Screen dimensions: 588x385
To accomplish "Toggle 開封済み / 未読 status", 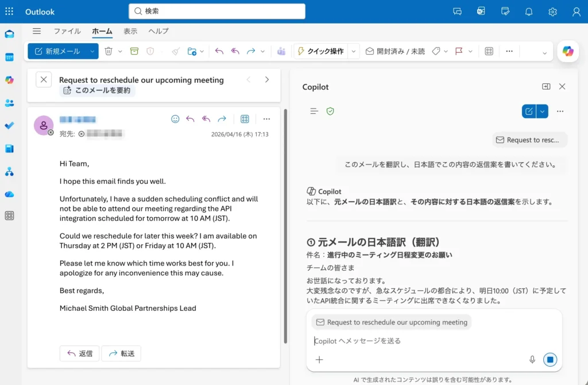I will [x=395, y=51].
